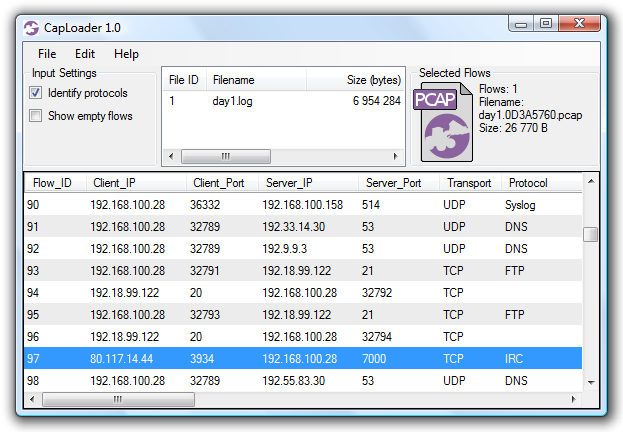The width and height of the screenshot is (623, 432).
Task: Select the highlighted flow 97 IRC row
Action: [x=303, y=358]
